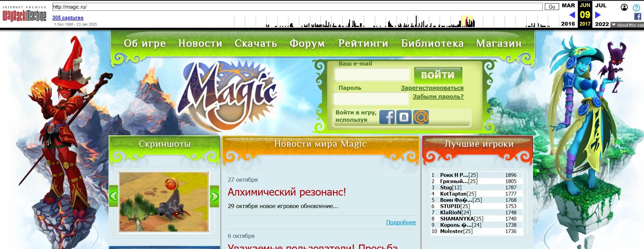644x249 pixels.
Task: Go to next capture arrow
Action: pos(598,15)
